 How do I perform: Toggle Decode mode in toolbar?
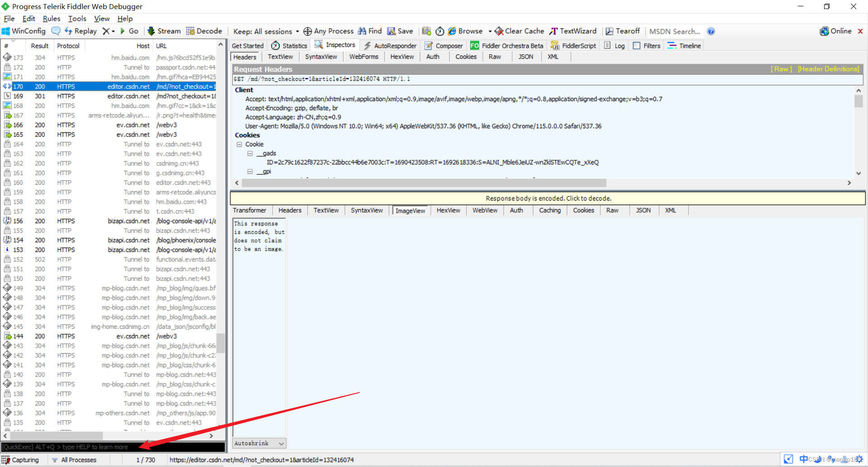pos(204,31)
